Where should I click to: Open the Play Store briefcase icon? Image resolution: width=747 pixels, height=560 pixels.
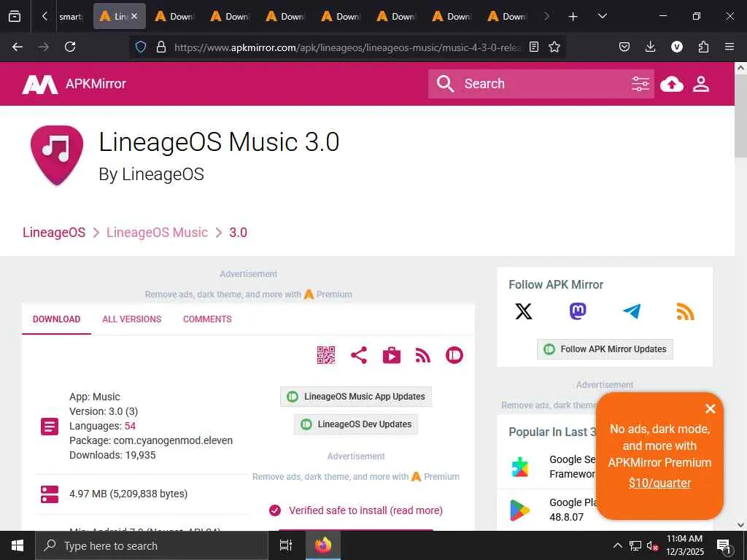[392, 355]
